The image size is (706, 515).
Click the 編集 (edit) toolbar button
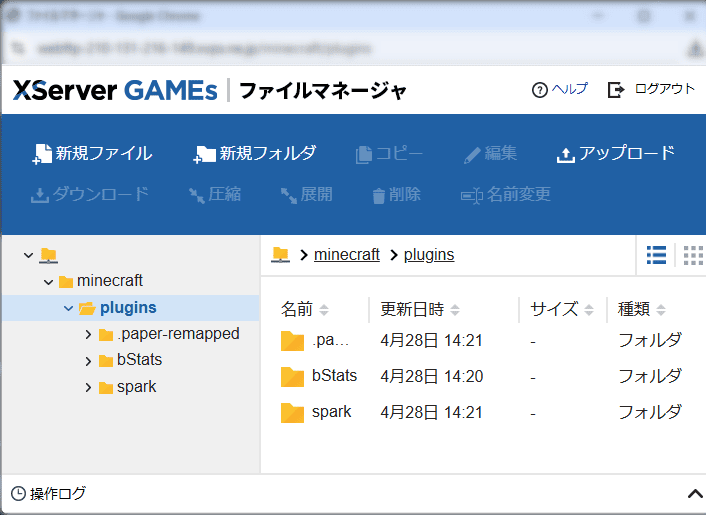point(490,154)
